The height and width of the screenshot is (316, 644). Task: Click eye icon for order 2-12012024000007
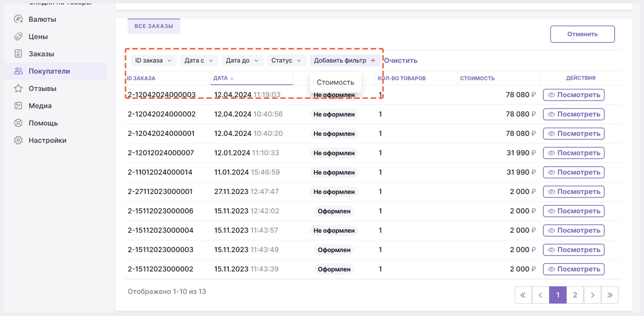(552, 153)
